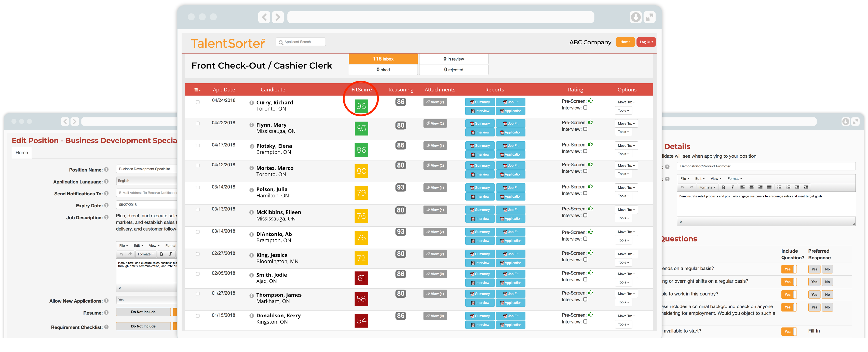Open the File menu in the Details editor

(684, 179)
